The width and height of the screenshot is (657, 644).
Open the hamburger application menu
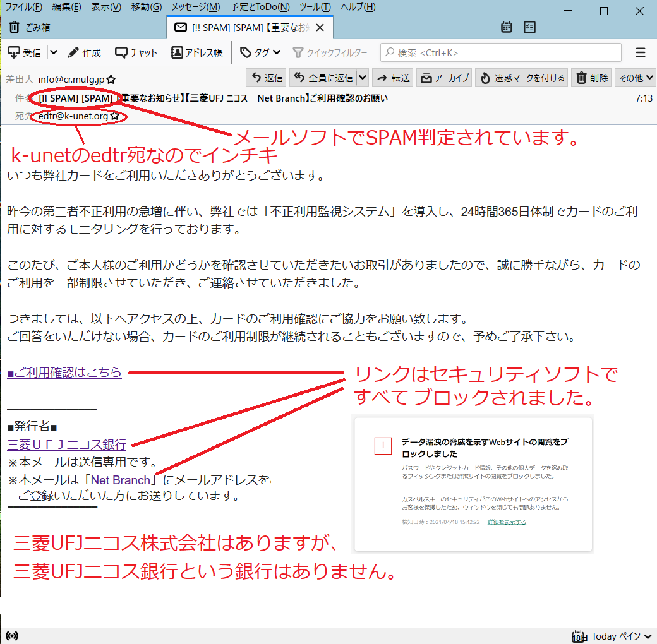click(640, 52)
